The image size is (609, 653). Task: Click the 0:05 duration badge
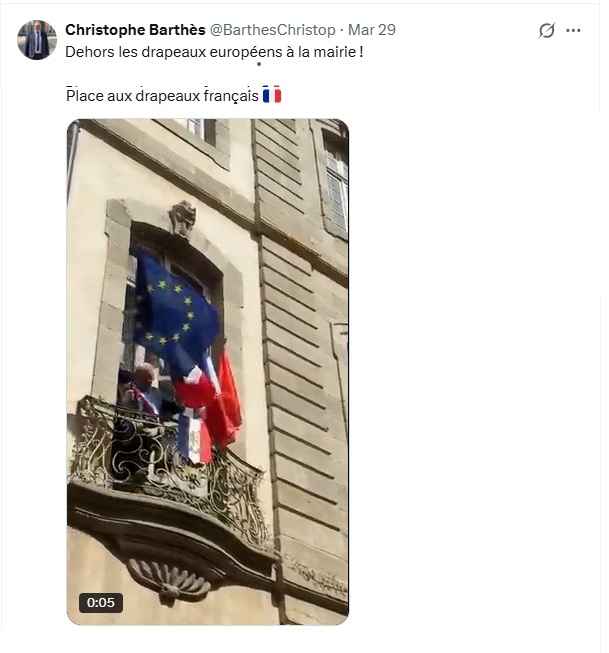[101, 602]
